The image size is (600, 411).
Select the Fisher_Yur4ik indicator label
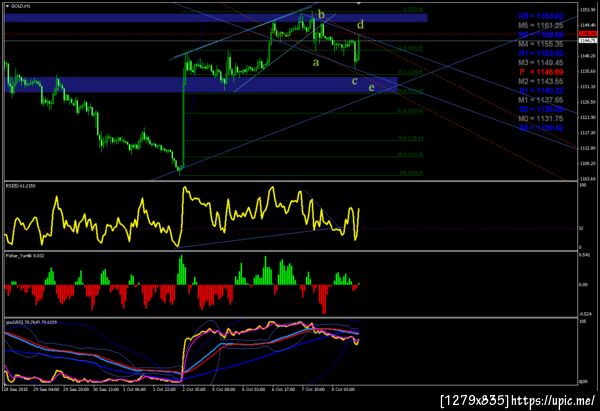click(x=24, y=256)
